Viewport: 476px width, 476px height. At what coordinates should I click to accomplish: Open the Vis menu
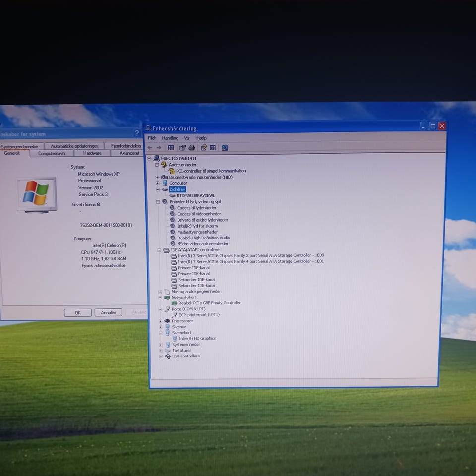(x=187, y=138)
